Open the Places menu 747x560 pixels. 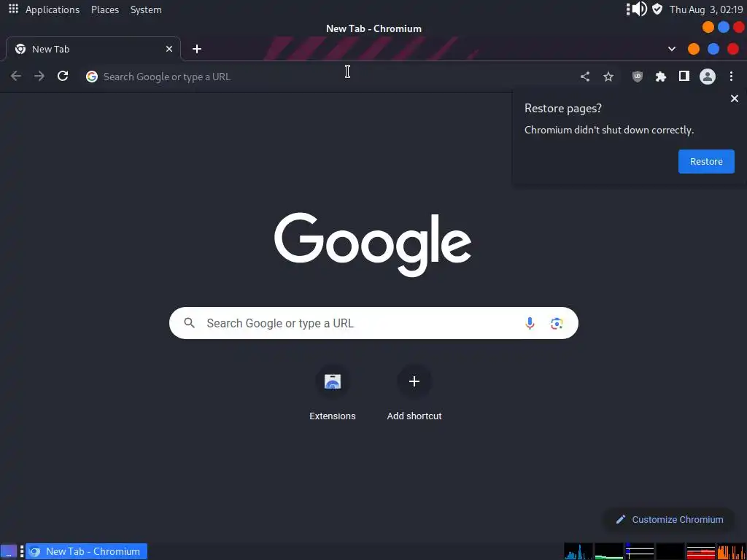pos(105,9)
